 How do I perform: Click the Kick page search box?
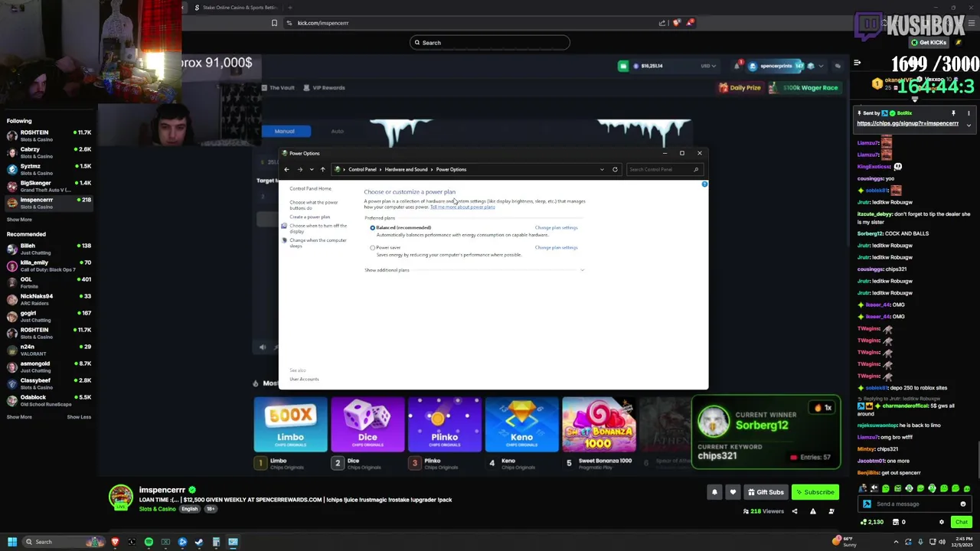[x=490, y=43]
